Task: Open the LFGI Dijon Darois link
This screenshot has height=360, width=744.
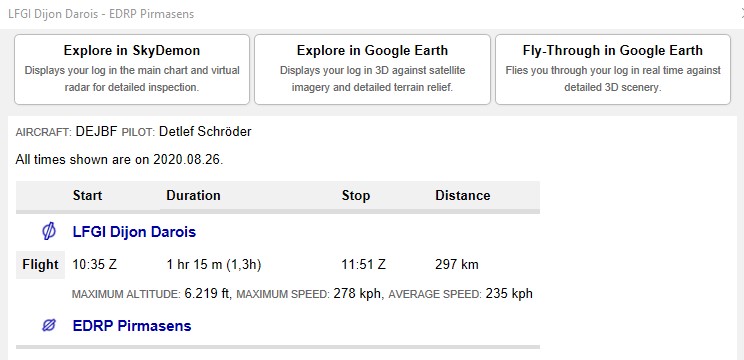Action: click(x=134, y=232)
